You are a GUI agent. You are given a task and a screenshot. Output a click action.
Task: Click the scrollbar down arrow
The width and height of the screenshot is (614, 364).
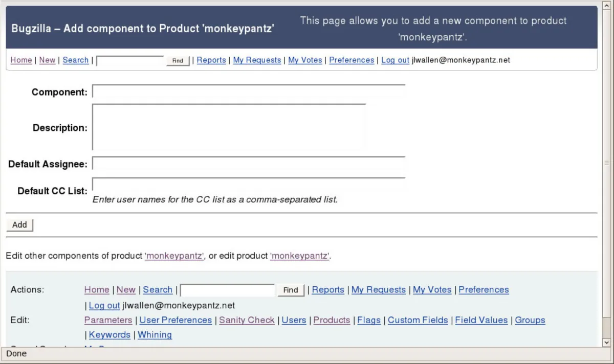(x=607, y=342)
